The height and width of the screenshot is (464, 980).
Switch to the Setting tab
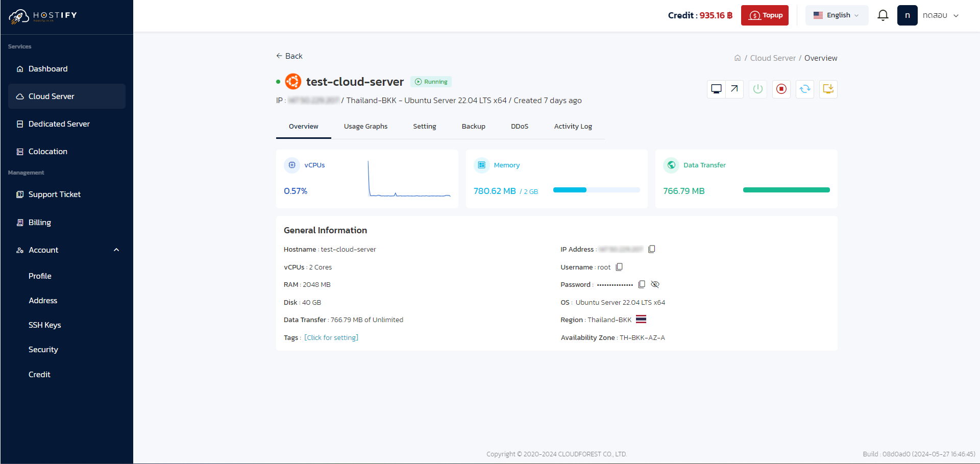[x=425, y=127]
